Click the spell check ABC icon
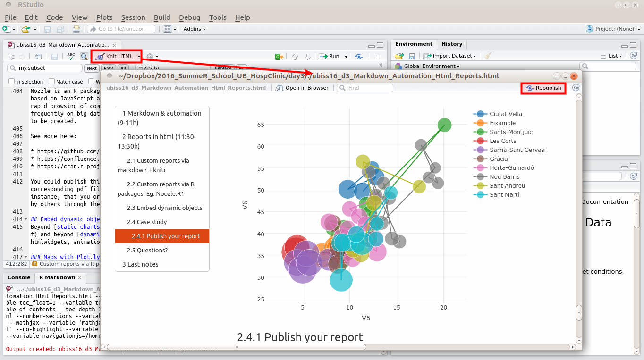Viewport: 644px width, 360px height. click(x=71, y=56)
